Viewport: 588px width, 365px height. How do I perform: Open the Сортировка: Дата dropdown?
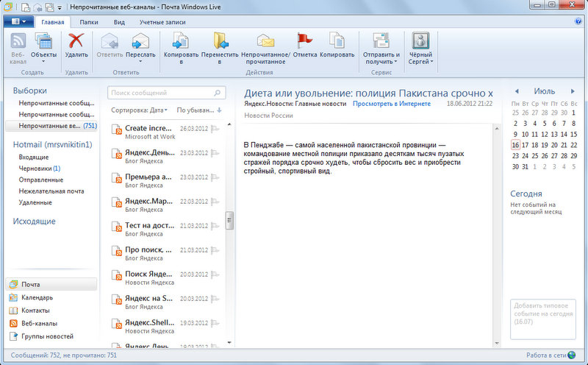tap(139, 110)
